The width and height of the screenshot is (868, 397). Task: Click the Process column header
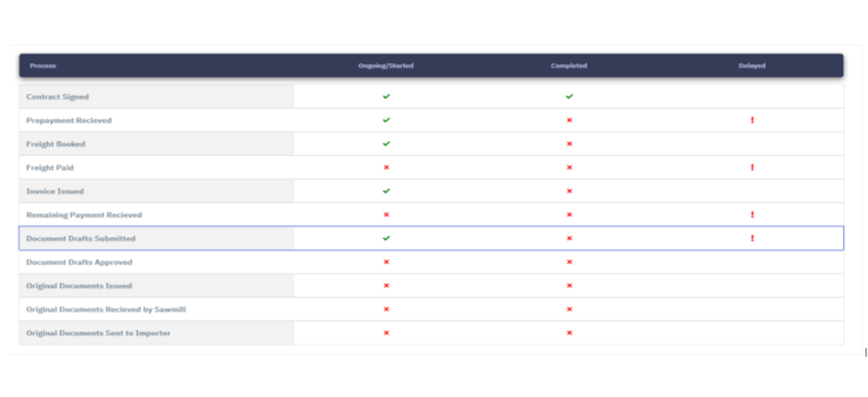[43, 66]
